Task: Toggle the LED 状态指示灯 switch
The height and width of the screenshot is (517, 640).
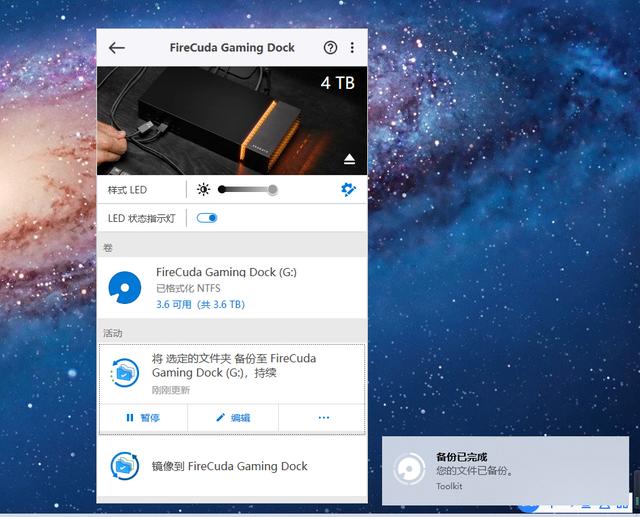Action: (x=207, y=218)
